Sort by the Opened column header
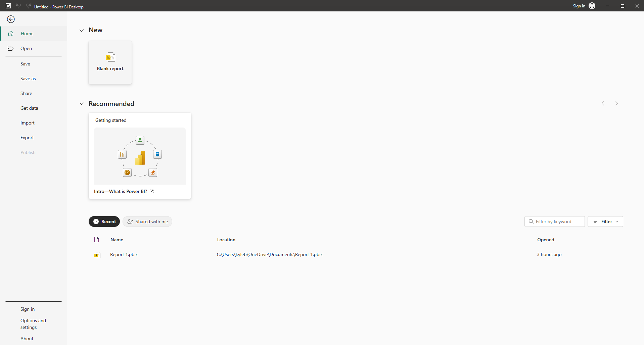Image resolution: width=644 pixels, height=345 pixels. click(546, 240)
